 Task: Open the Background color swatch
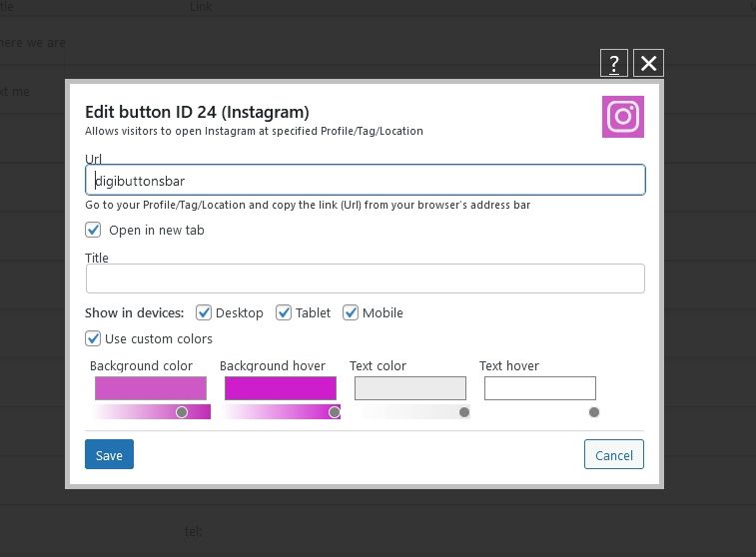(151, 388)
